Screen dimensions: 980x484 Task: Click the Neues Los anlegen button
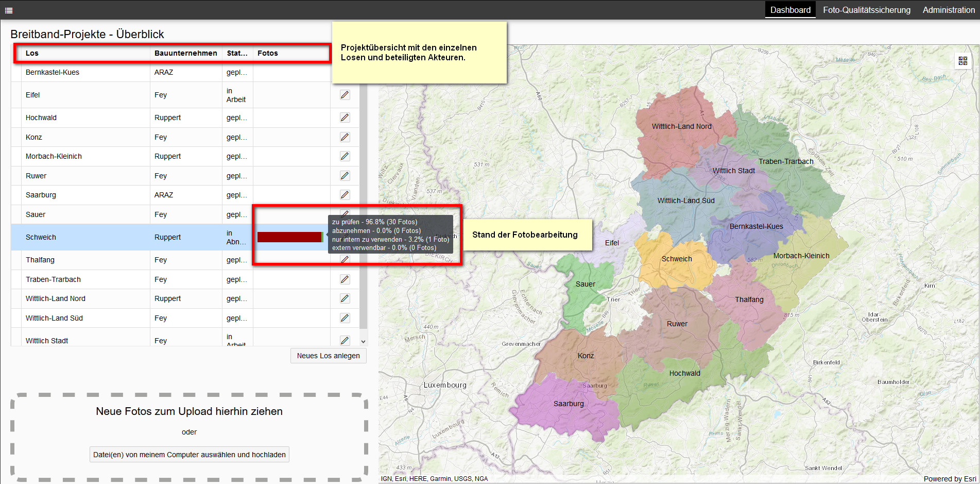click(x=329, y=356)
